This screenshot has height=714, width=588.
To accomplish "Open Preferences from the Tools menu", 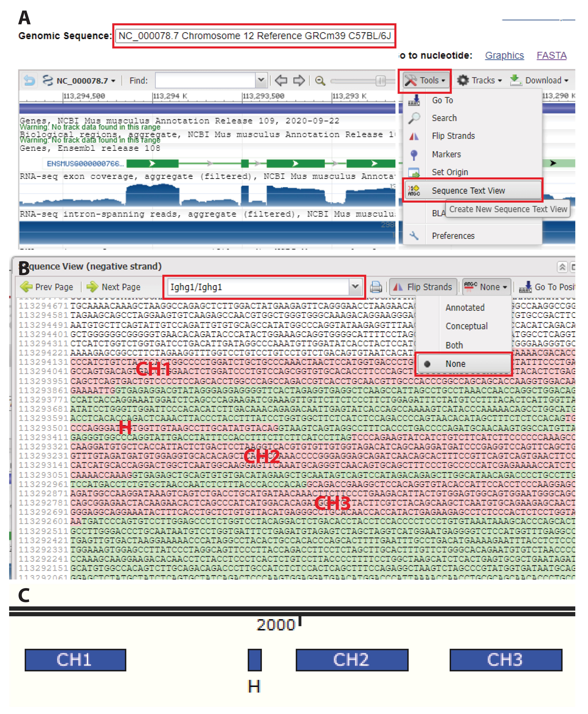I will pyautogui.click(x=453, y=236).
